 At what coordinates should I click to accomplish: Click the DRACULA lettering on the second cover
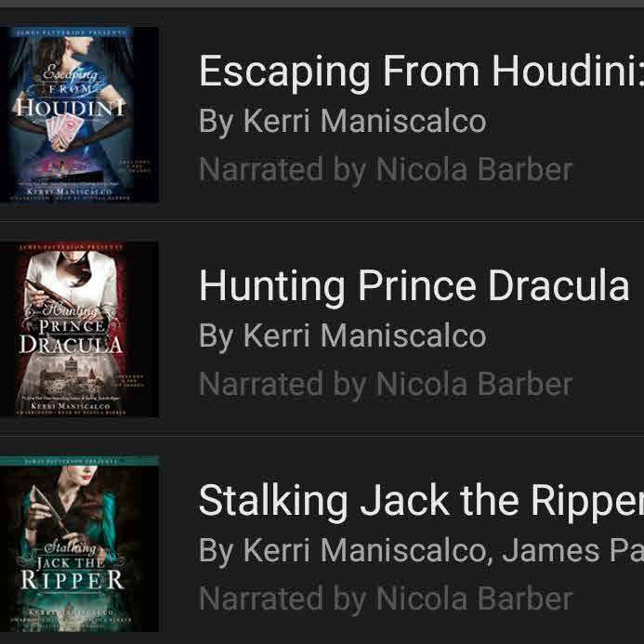(72, 344)
